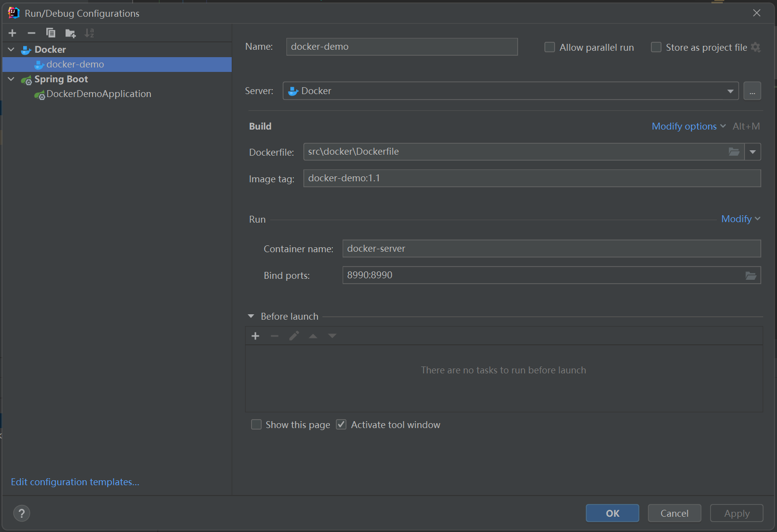Enable Allow parallel run
This screenshot has height=532, width=777.
(550, 47)
